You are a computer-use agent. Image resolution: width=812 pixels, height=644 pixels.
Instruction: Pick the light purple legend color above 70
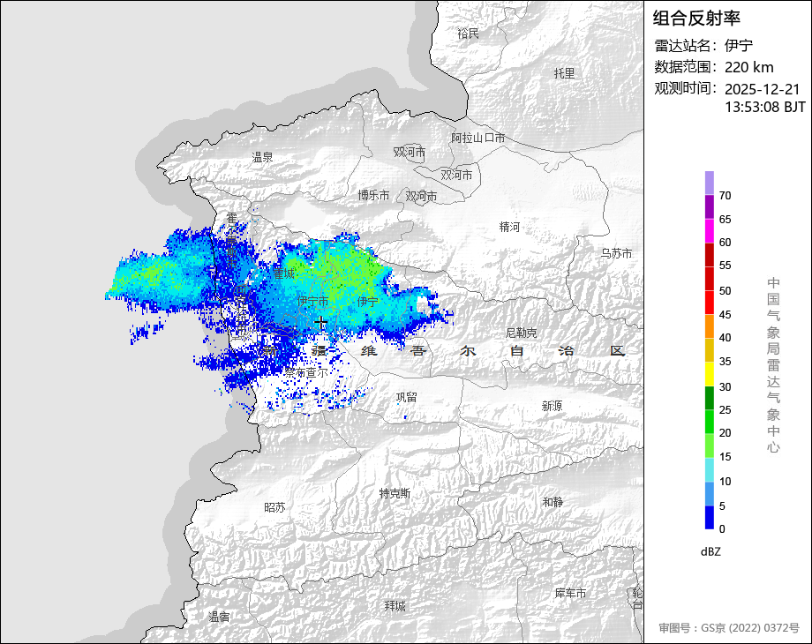click(x=710, y=183)
